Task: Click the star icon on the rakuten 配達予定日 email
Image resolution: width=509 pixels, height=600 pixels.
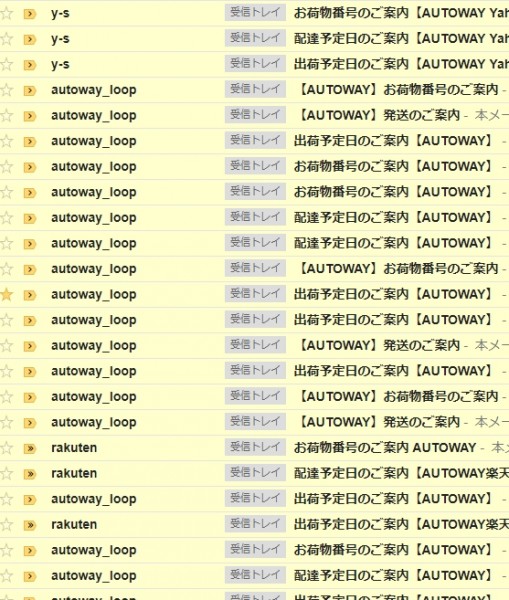Action: coord(7,474)
